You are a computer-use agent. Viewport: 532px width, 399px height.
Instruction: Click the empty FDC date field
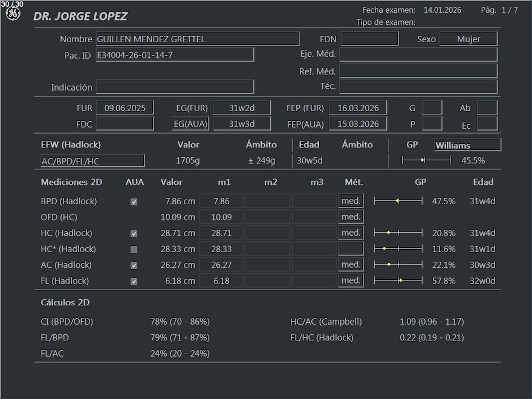coord(125,124)
